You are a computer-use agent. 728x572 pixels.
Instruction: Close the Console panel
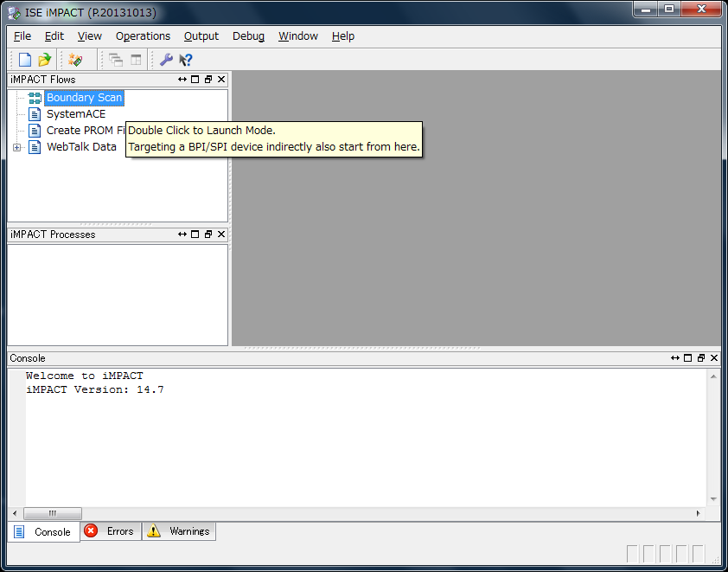coord(714,358)
